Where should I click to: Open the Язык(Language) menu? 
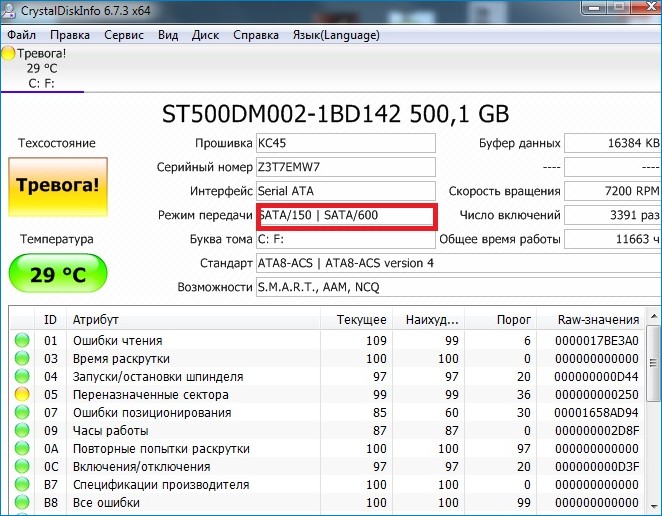[x=334, y=34]
